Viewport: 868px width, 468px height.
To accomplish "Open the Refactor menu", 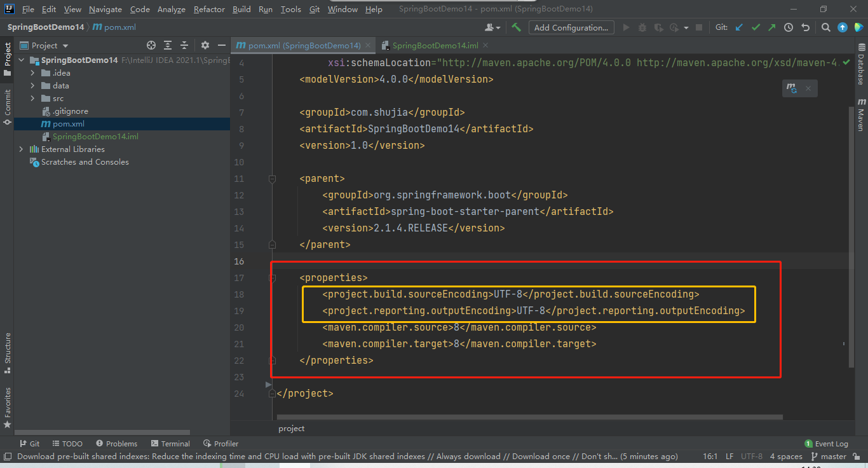I will pyautogui.click(x=209, y=9).
